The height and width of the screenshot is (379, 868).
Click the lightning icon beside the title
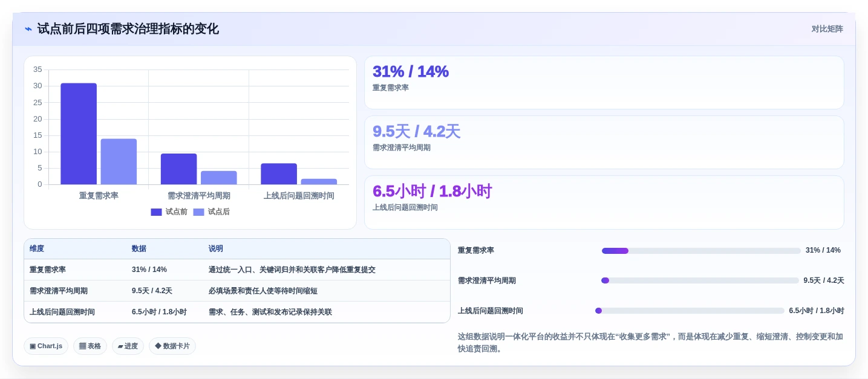pos(28,29)
